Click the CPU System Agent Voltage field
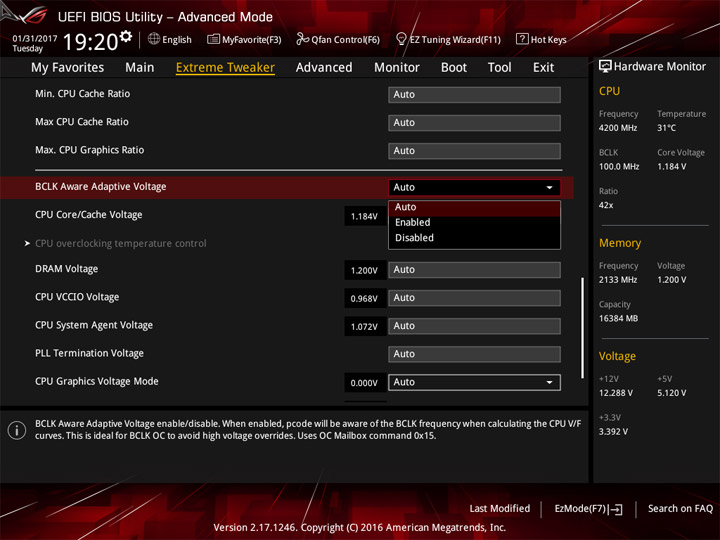Screen dimensions: 720x540 click(x=474, y=326)
